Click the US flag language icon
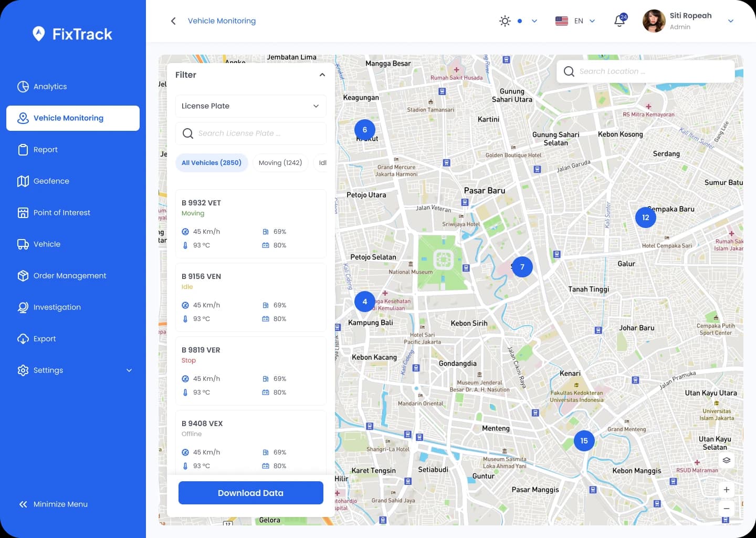 click(562, 21)
